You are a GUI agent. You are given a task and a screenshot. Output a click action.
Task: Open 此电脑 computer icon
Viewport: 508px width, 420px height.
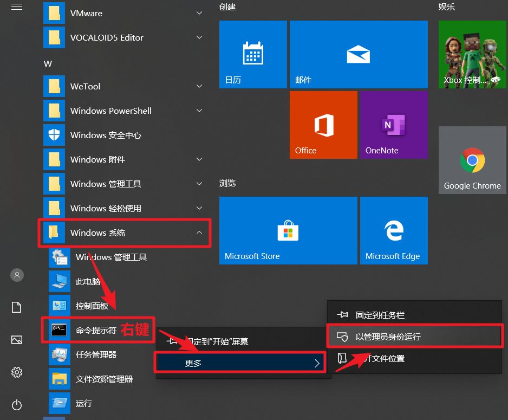point(60,281)
